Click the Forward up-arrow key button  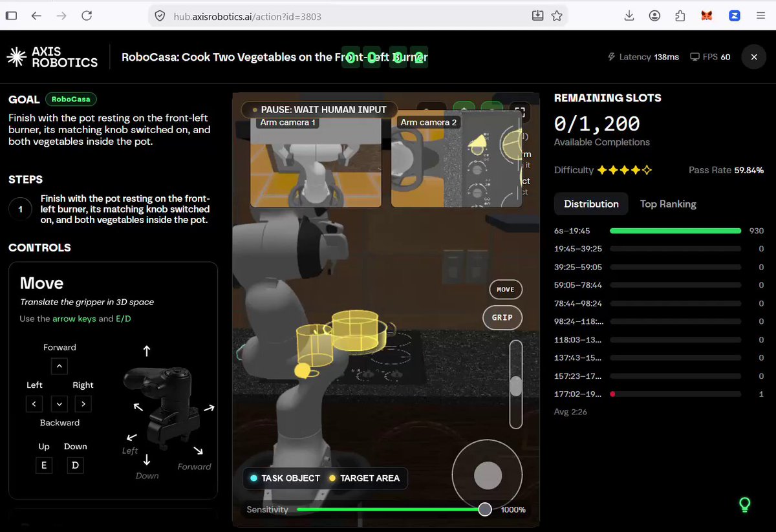click(x=59, y=366)
